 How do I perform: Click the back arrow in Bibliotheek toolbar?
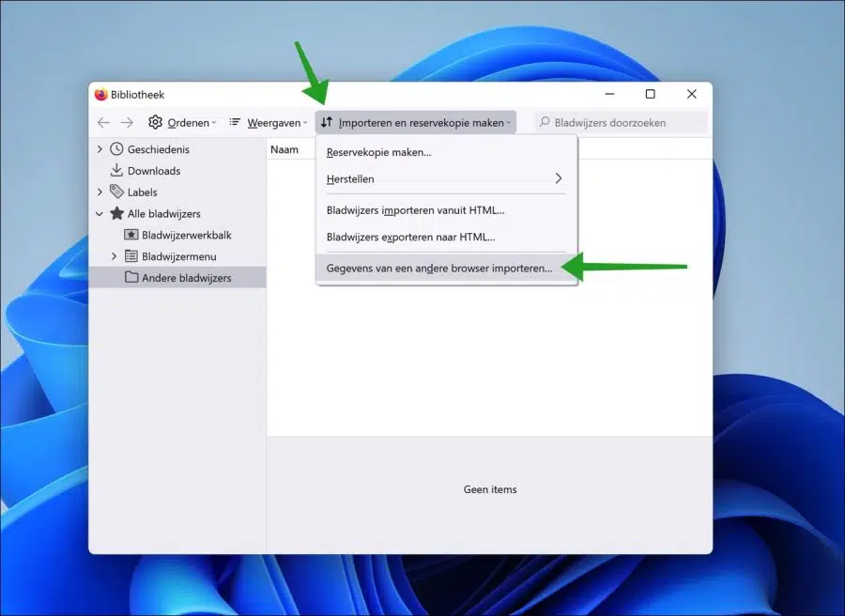coord(103,123)
